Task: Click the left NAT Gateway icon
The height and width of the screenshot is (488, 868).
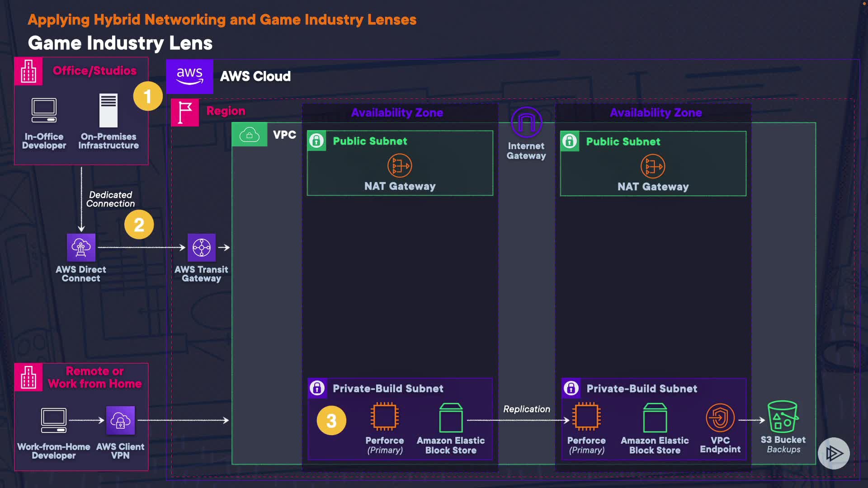Action: click(400, 166)
